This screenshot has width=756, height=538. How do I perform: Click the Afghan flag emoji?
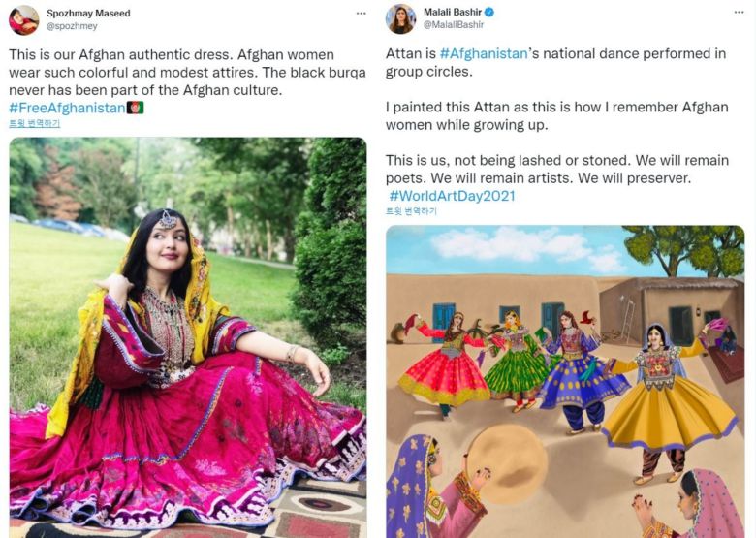(x=136, y=108)
